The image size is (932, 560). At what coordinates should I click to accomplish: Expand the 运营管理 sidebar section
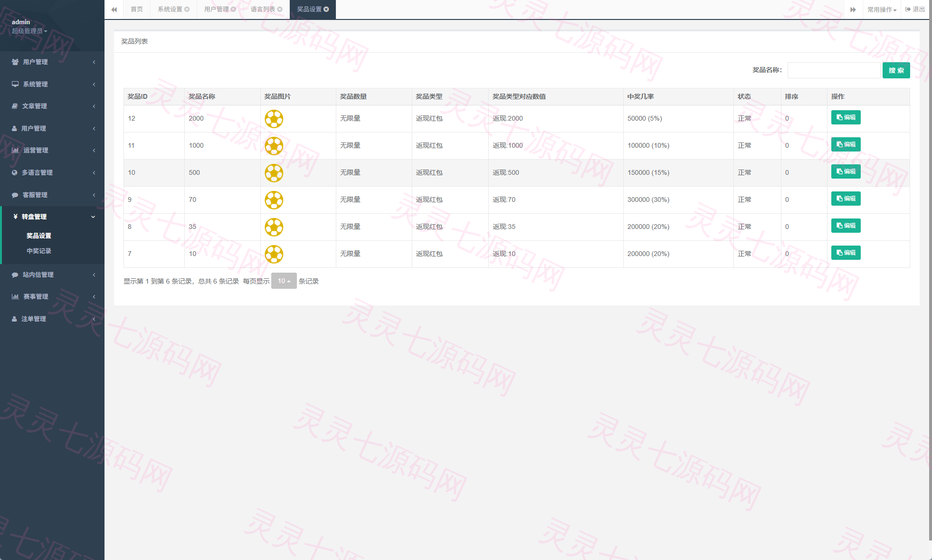coord(52,150)
